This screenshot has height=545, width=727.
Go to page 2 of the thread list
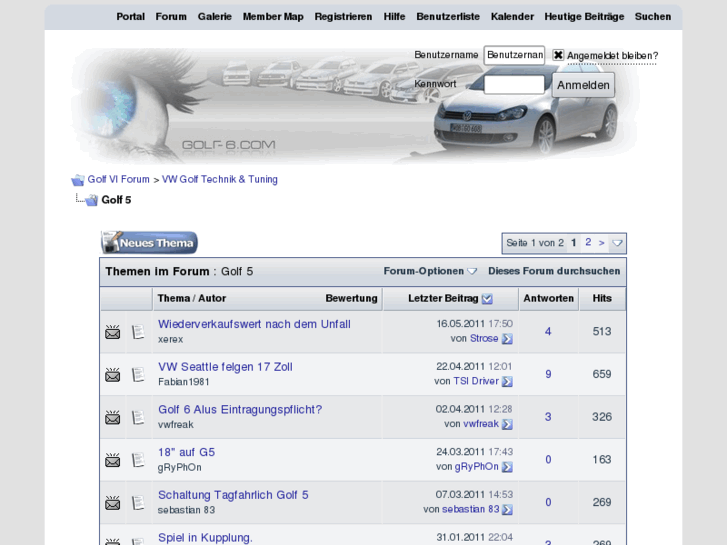click(x=588, y=243)
